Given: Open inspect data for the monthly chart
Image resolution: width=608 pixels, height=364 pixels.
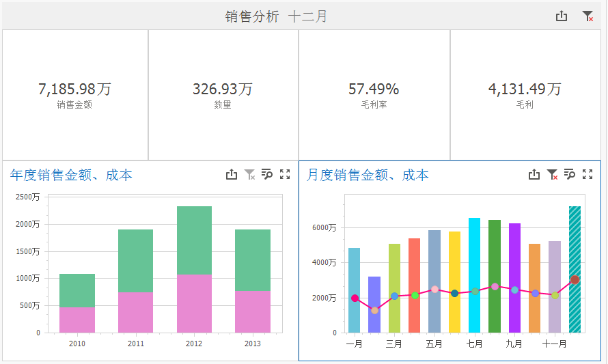Looking at the screenshot, I should [x=570, y=175].
